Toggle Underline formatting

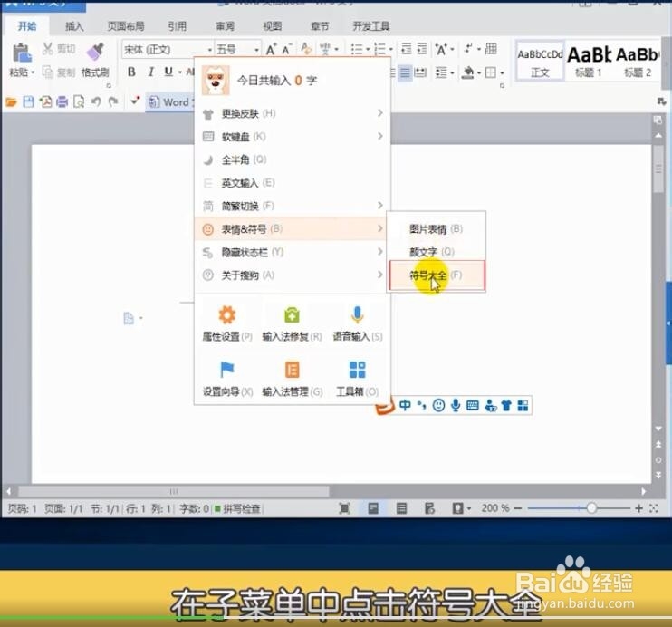[x=168, y=72]
